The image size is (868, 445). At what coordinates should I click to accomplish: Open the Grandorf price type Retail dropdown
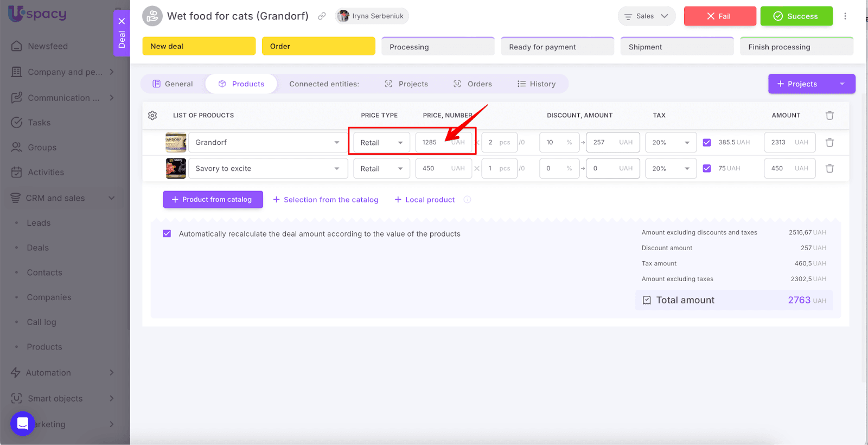[x=381, y=143]
